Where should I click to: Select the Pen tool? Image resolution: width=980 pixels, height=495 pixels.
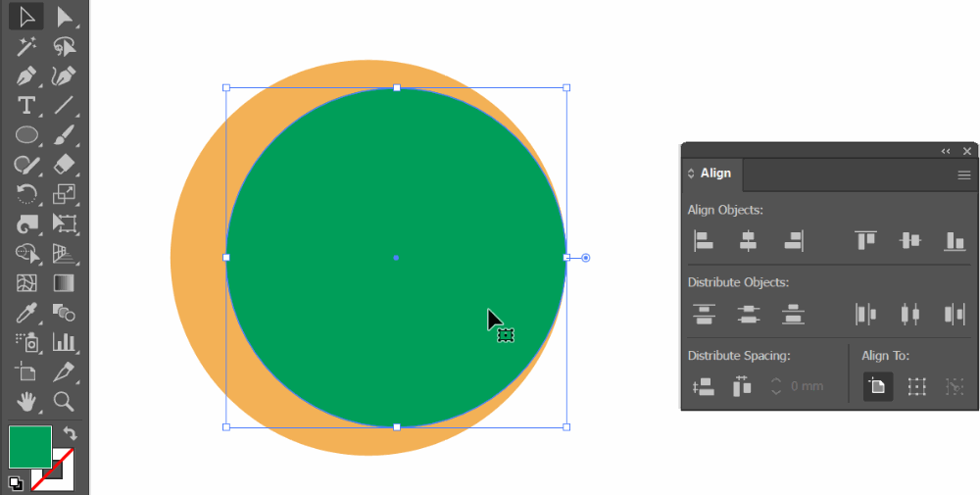26,76
